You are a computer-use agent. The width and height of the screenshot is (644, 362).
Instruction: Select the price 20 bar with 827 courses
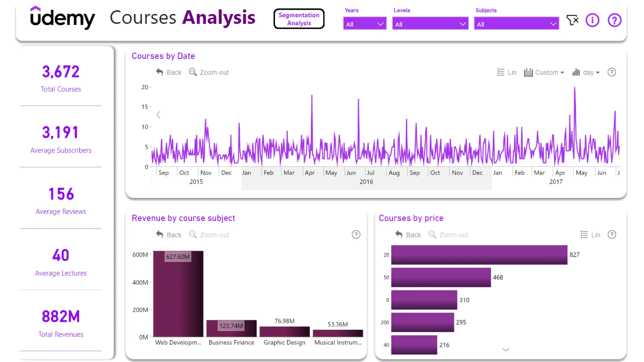click(x=479, y=255)
